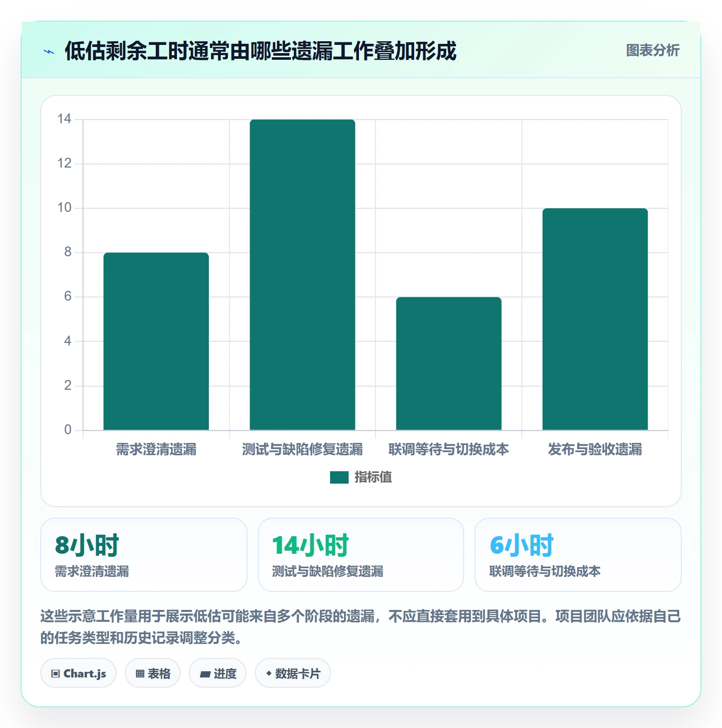Open the 6小时 data card

[x=578, y=555]
